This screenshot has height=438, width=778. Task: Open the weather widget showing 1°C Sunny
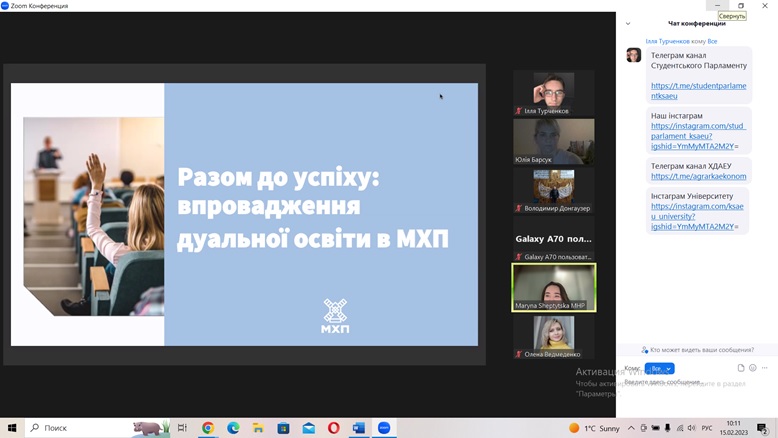coord(594,428)
